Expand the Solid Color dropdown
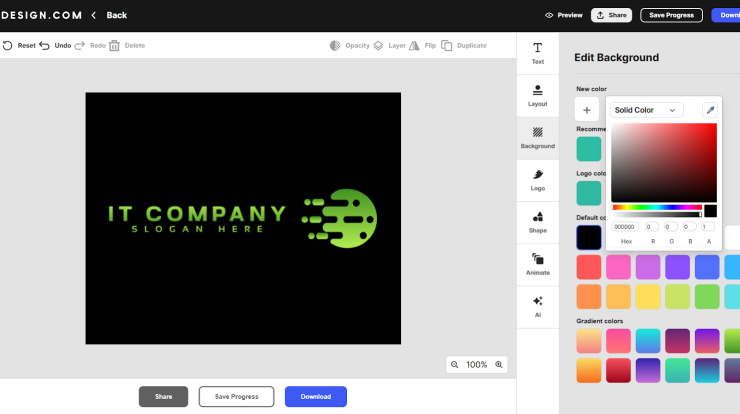The height and width of the screenshot is (414, 740). (645, 110)
